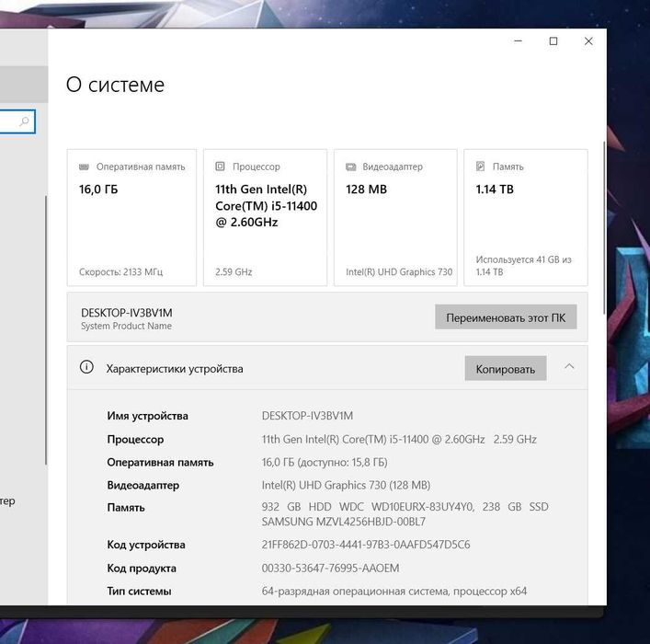Click the RAM chip icon on memory card
The height and width of the screenshot is (644, 650).
pyautogui.click(x=84, y=167)
